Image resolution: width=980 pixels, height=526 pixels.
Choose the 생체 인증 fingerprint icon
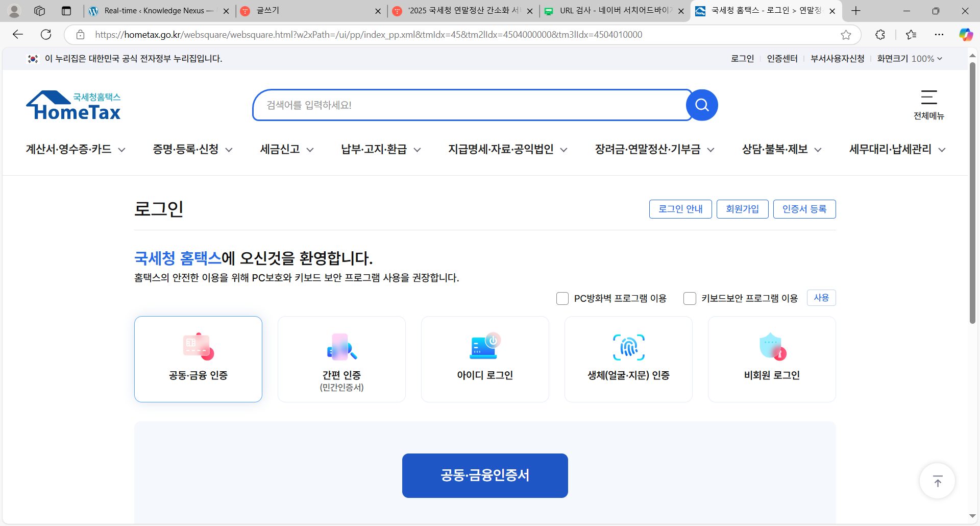tap(628, 347)
